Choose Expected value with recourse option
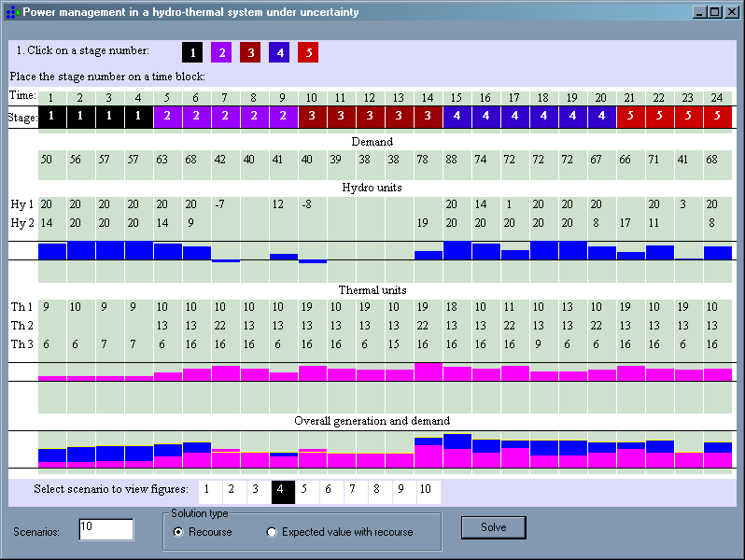Viewport: 745px width, 560px height. pyautogui.click(x=273, y=532)
